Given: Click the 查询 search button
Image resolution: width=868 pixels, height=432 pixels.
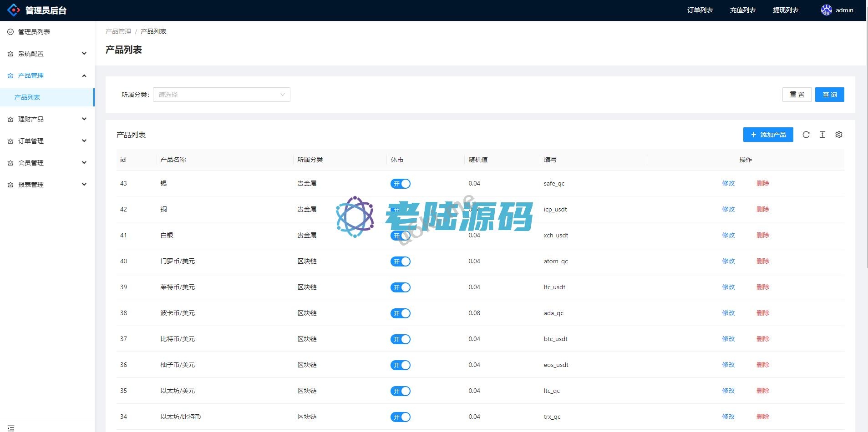Looking at the screenshot, I should coord(829,95).
